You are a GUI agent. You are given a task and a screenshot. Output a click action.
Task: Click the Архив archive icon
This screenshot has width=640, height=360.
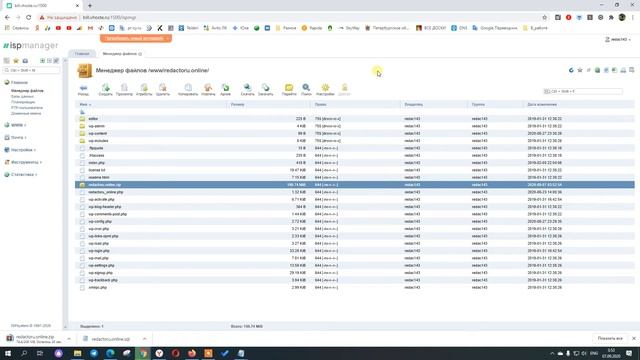pyautogui.click(x=225, y=90)
